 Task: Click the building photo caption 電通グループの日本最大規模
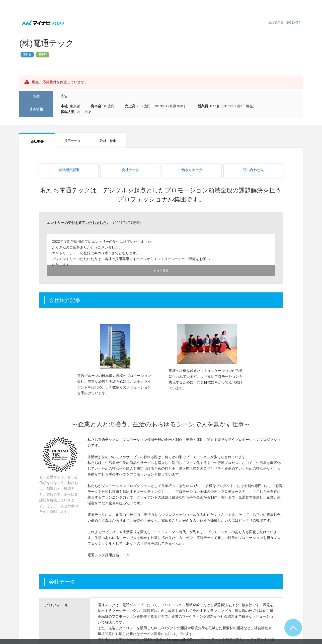coord(114,384)
